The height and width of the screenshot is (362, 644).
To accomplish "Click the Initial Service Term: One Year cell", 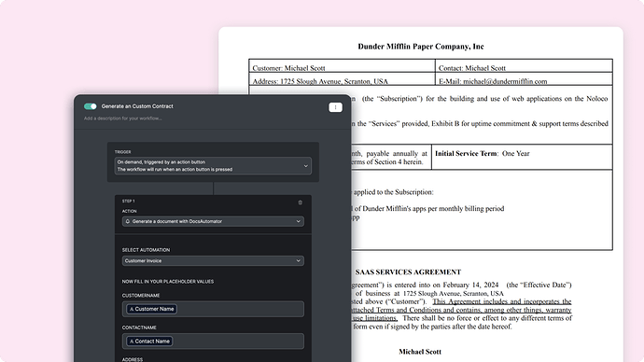I will 522,157.
